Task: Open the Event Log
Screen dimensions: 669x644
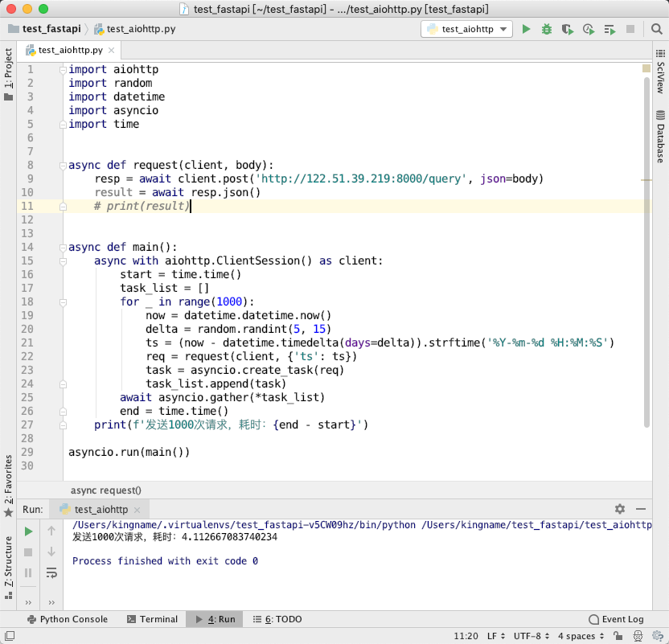Action: pyautogui.click(x=616, y=619)
